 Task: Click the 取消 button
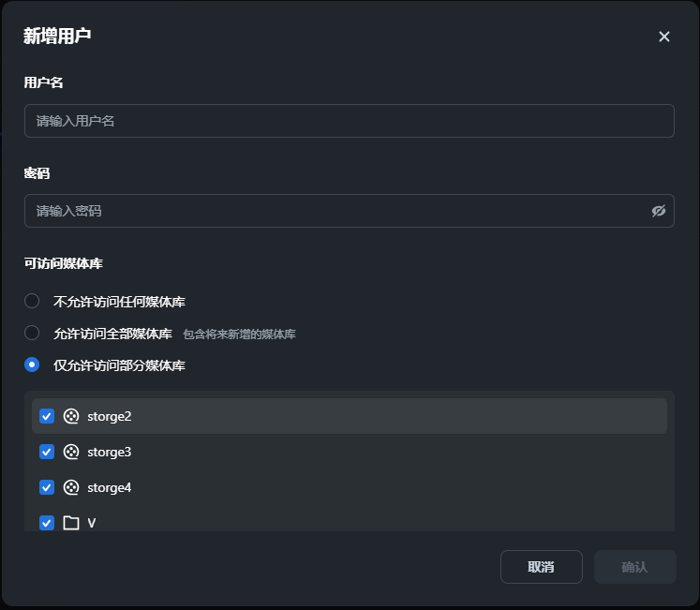(x=541, y=567)
